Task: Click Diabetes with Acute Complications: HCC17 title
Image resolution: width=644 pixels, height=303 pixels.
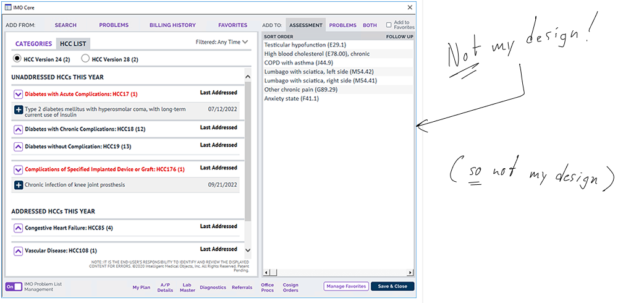Action: [81, 94]
